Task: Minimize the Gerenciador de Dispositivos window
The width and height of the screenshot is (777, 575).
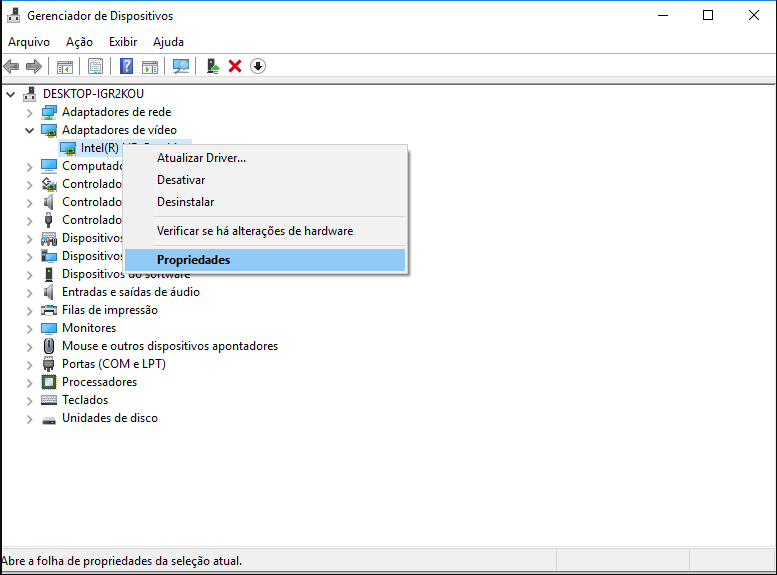Action: pos(663,15)
